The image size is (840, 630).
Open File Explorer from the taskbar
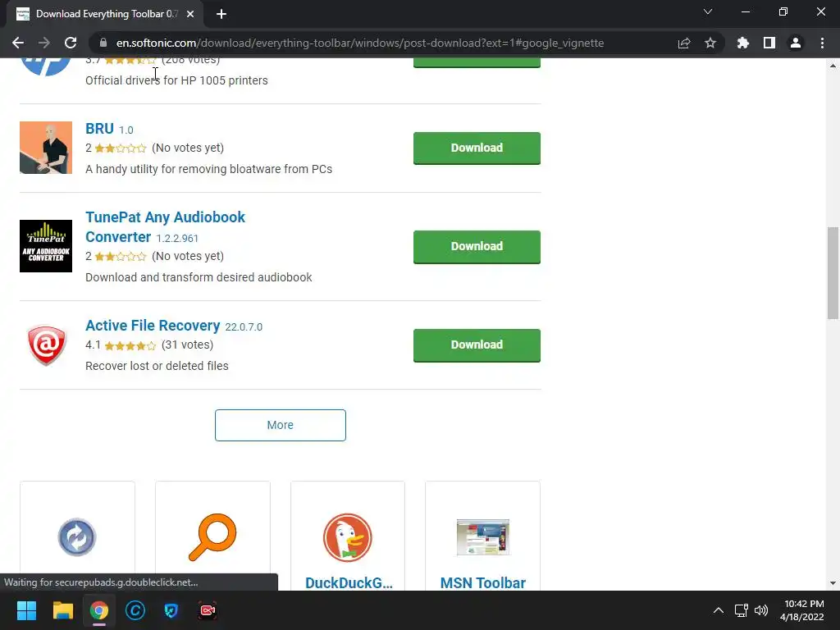[x=62, y=610]
